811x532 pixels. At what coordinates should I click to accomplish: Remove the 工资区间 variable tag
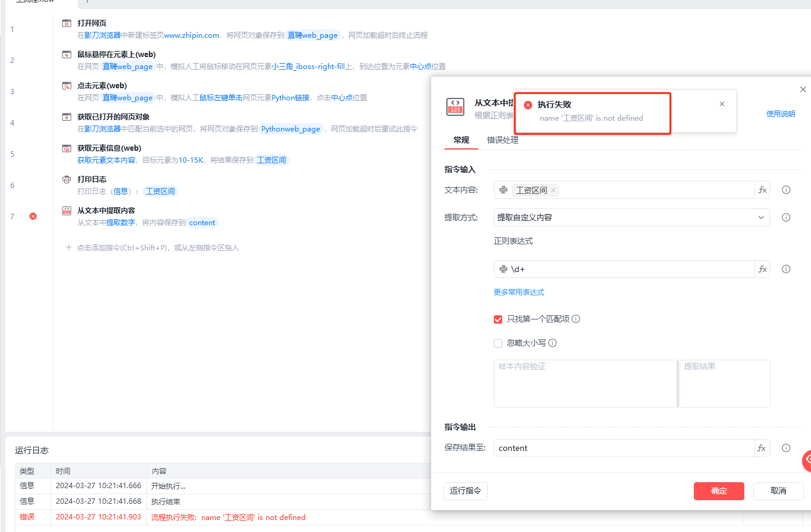[x=553, y=190]
